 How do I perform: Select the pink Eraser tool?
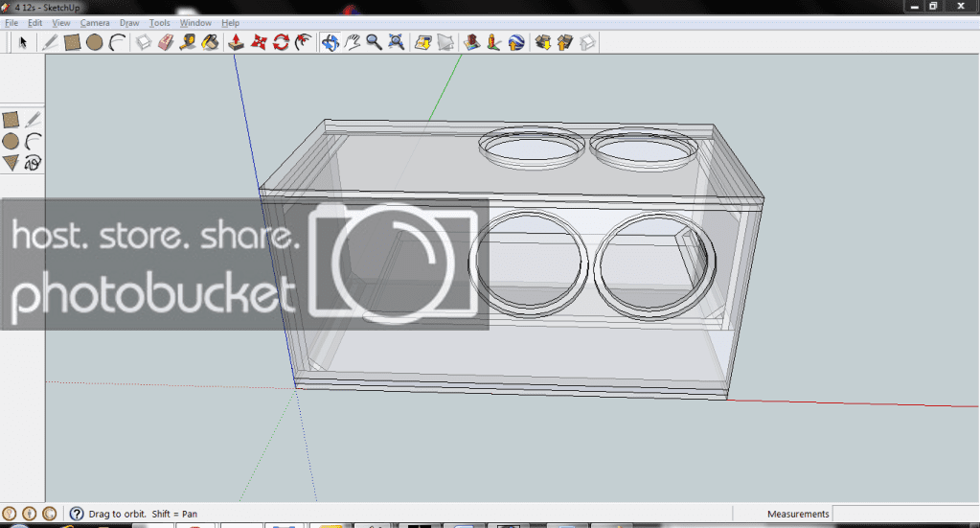pos(166,42)
